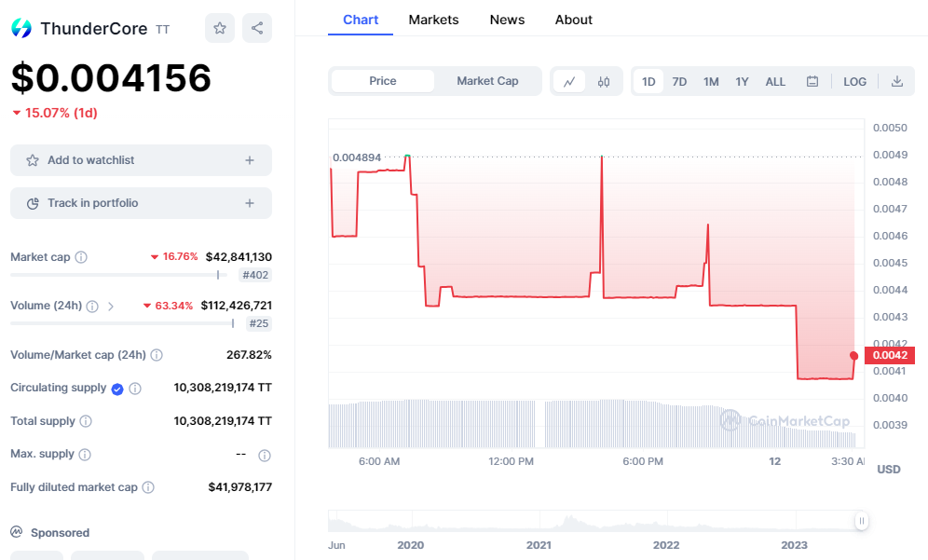Click the plus icon on Add to watchlist
The height and width of the screenshot is (560, 928).
(x=250, y=160)
